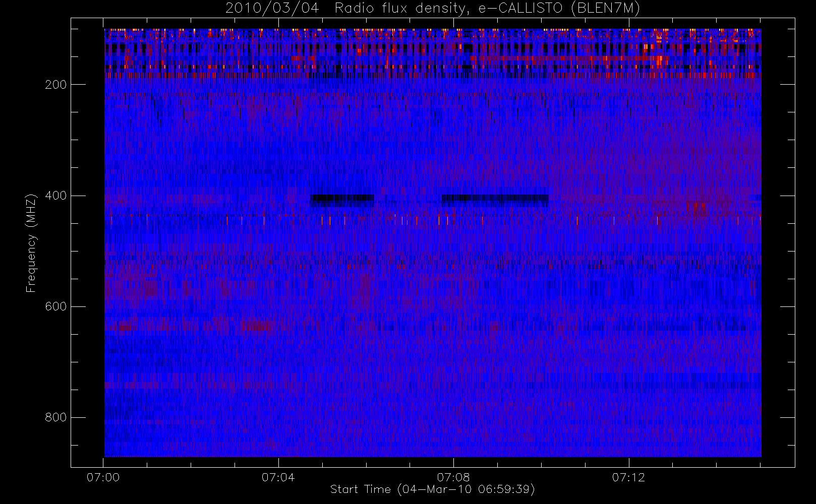
Task: Select the 200 frequency tick label
Action: (56, 85)
